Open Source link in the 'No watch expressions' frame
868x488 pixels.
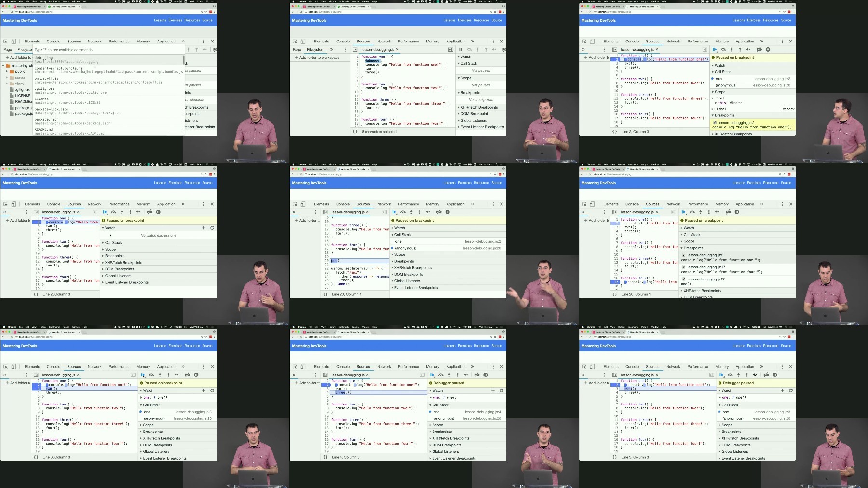click(207, 183)
